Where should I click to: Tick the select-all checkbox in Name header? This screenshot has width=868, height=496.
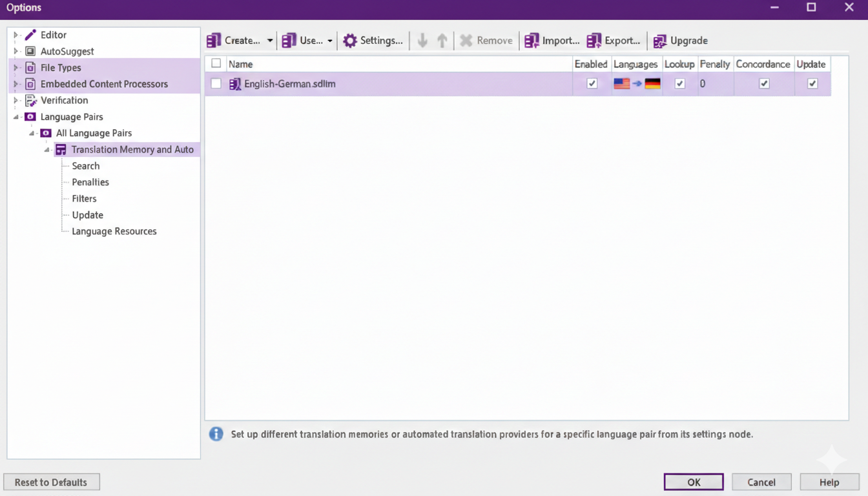216,63
